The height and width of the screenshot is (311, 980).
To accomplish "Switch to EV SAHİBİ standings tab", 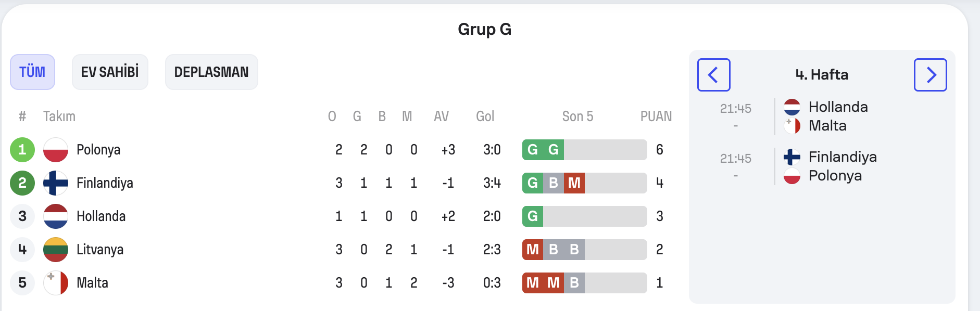I will pyautogui.click(x=110, y=72).
